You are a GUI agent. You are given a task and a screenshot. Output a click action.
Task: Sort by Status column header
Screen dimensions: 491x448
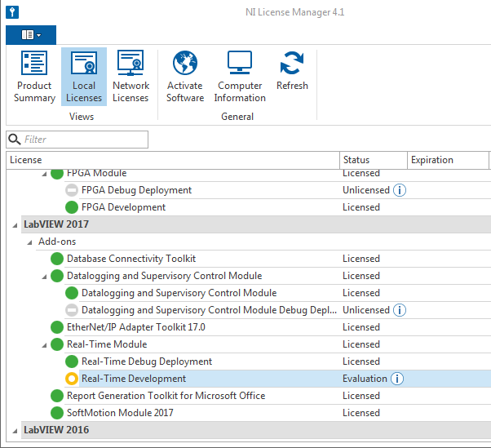(x=374, y=160)
